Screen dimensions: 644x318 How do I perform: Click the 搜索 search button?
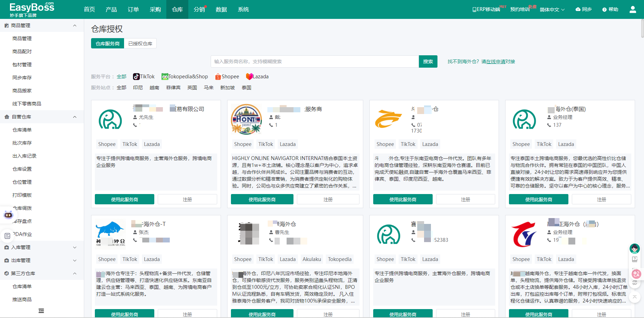tap(428, 61)
